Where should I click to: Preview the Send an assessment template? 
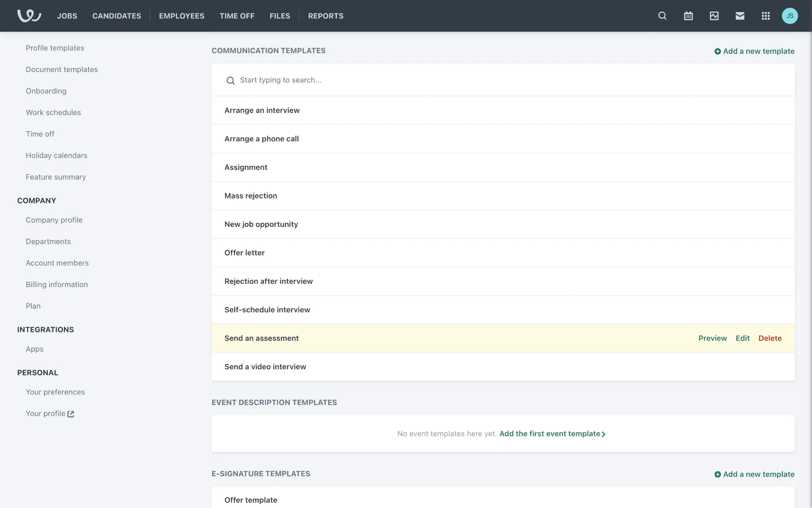[712, 338]
